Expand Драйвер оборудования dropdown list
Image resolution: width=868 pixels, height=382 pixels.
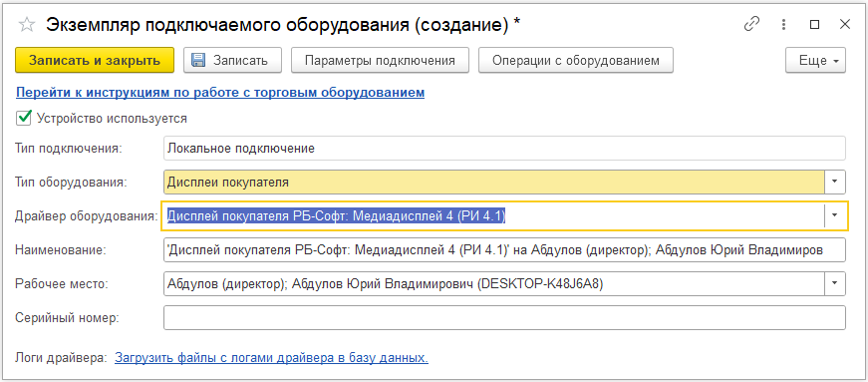(x=835, y=215)
